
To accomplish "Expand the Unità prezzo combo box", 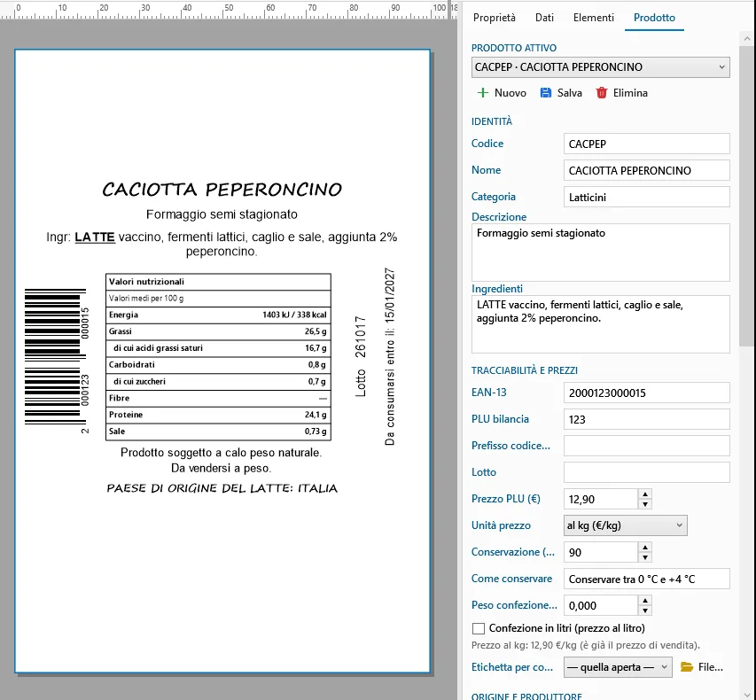I will (x=626, y=525).
